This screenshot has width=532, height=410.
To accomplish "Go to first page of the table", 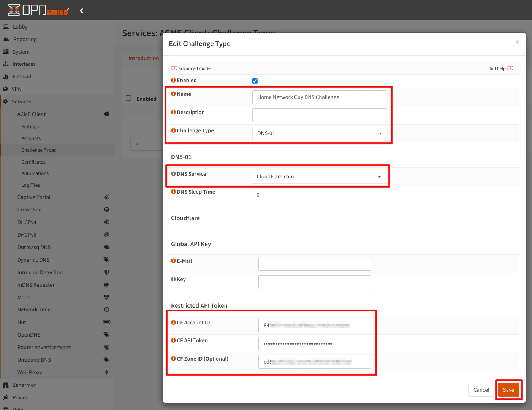I will coord(136,144).
